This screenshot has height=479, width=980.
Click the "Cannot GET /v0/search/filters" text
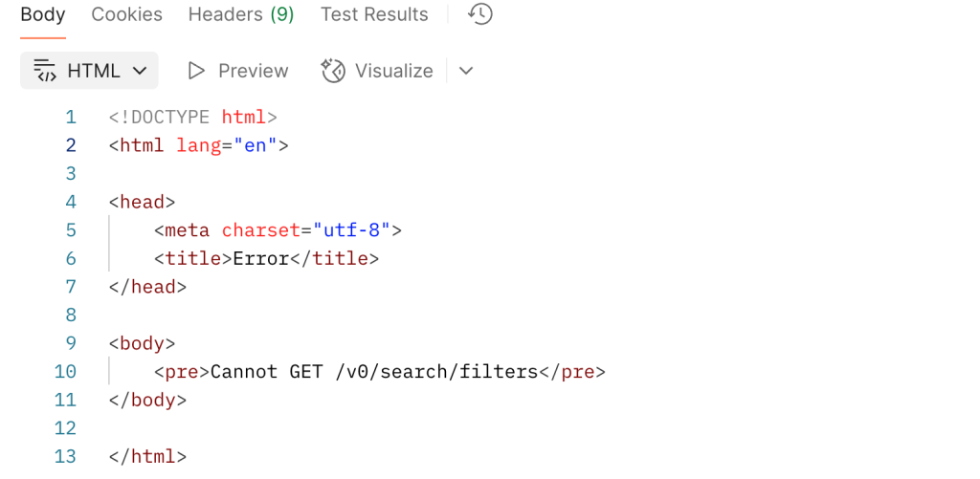pyautogui.click(x=373, y=372)
